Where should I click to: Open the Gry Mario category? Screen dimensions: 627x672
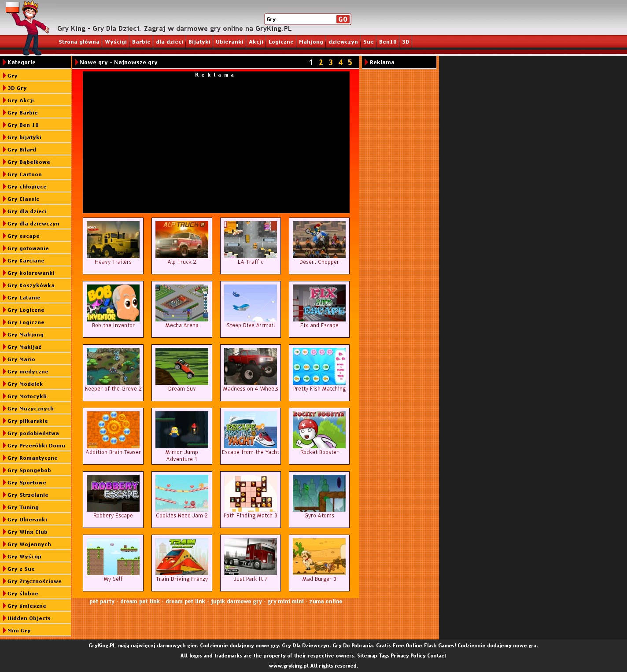click(21, 359)
